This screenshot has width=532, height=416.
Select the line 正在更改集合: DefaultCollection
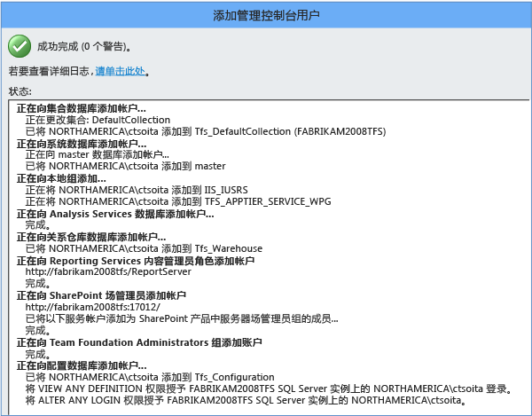(x=98, y=120)
